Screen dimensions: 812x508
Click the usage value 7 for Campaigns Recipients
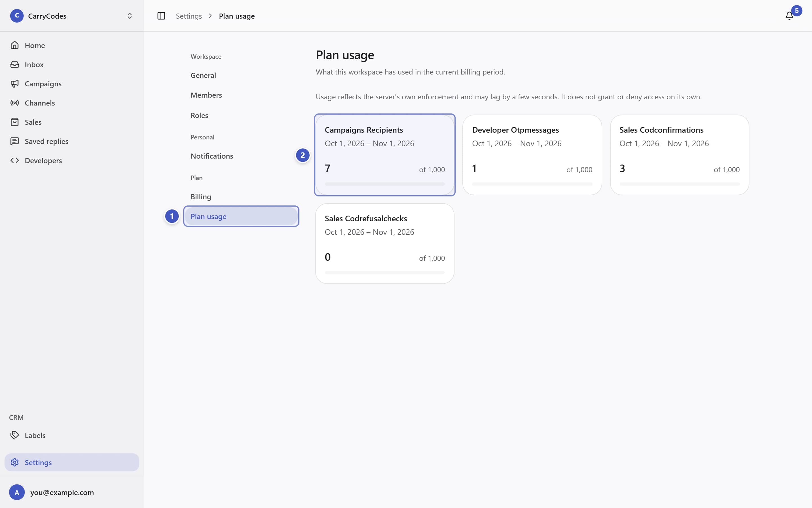click(328, 168)
